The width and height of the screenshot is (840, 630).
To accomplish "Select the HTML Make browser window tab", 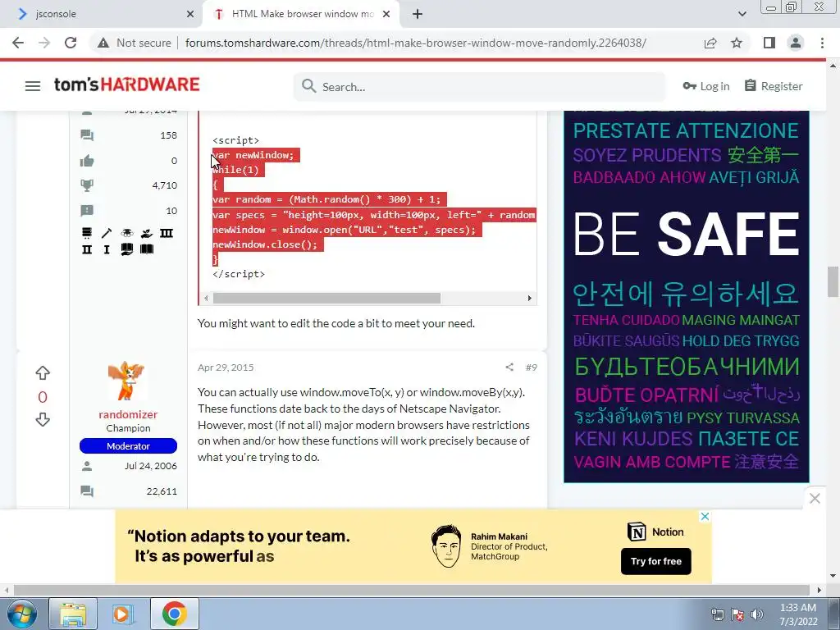I will click(x=301, y=14).
